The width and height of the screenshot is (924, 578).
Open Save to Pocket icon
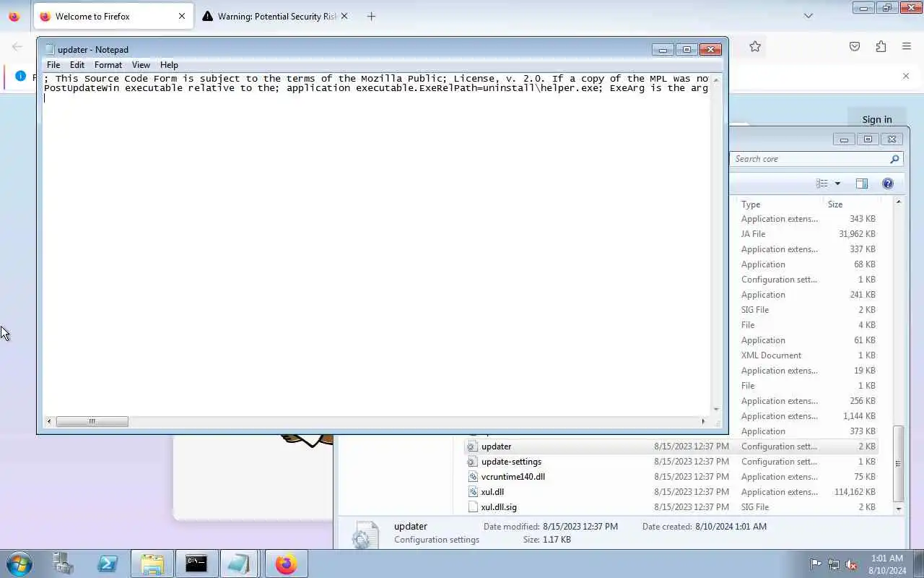point(855,46)
